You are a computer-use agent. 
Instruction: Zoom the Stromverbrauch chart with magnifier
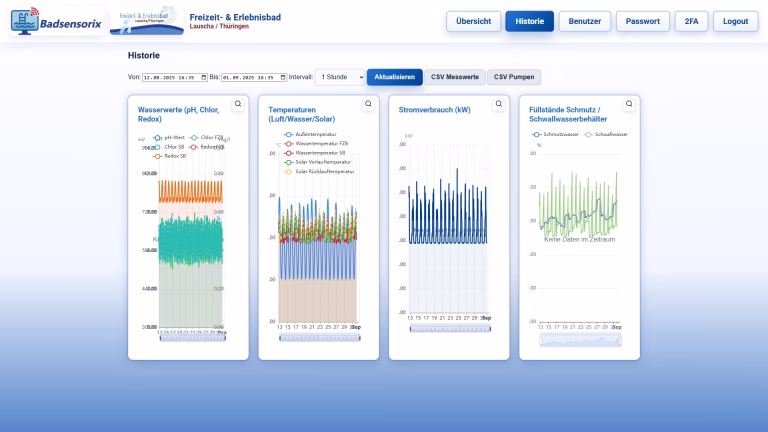[x=498, y=104]
